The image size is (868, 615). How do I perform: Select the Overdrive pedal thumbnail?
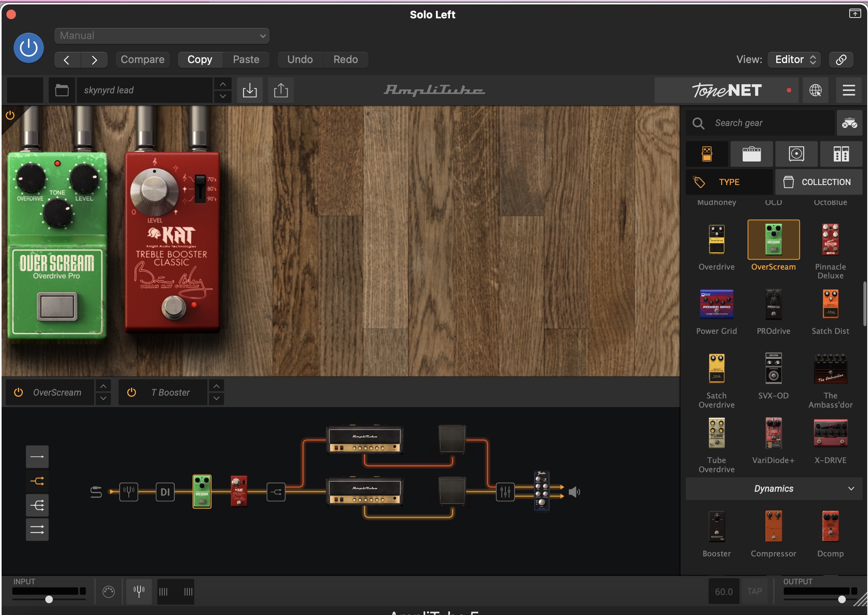point(716,239)
